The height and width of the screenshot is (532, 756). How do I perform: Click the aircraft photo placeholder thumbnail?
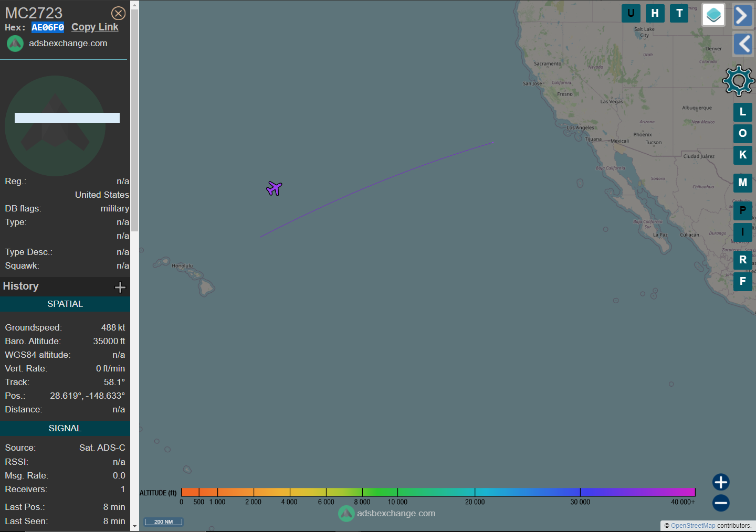click(x=55, y=125)
